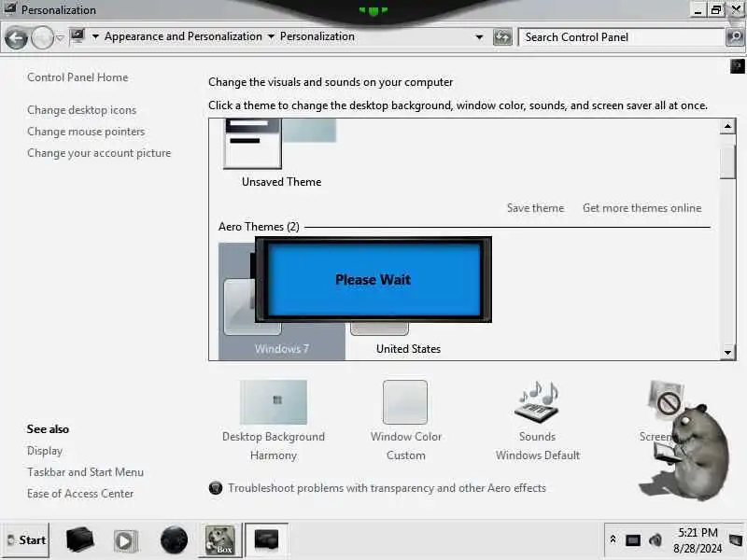Open Control Panel Home
Image resolution: width=747 pixels, height=560 pixels.
point(78,77)
